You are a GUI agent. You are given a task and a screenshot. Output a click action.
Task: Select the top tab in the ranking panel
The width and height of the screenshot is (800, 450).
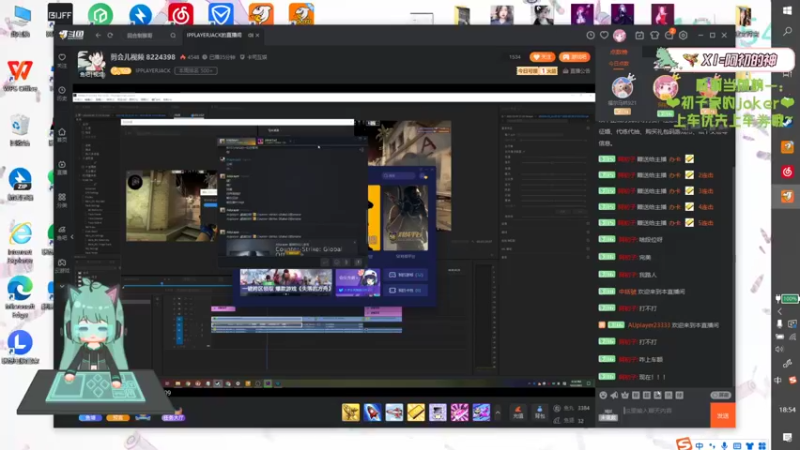coord(618,52)
